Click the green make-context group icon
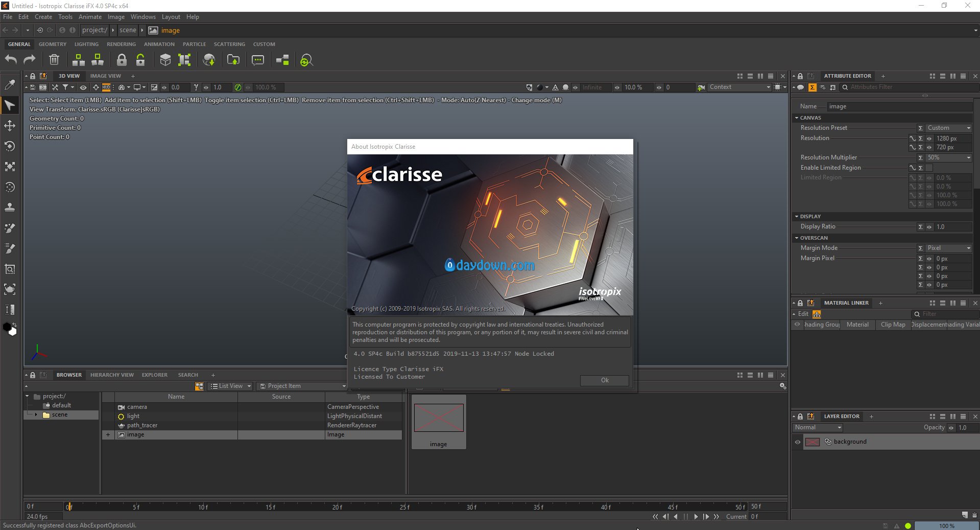 79,60
